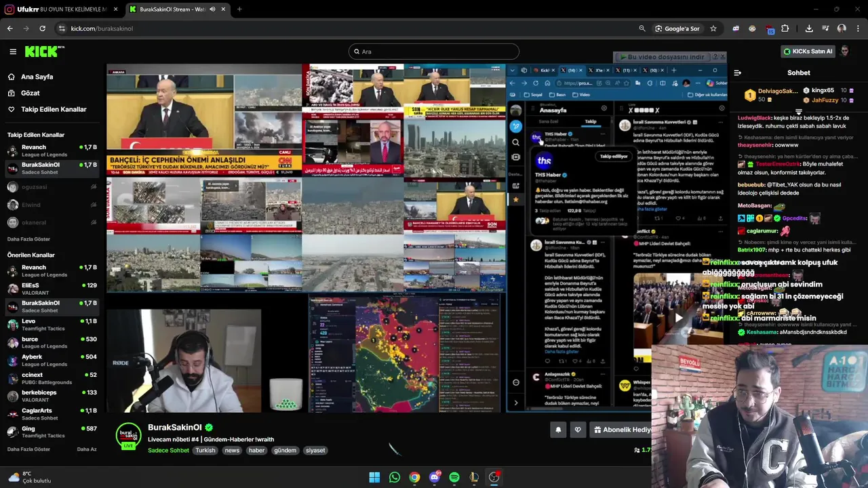Open the Chrome extensions puzzle icon
This screenshot has width=868, height=488.
tap(785, 28)
